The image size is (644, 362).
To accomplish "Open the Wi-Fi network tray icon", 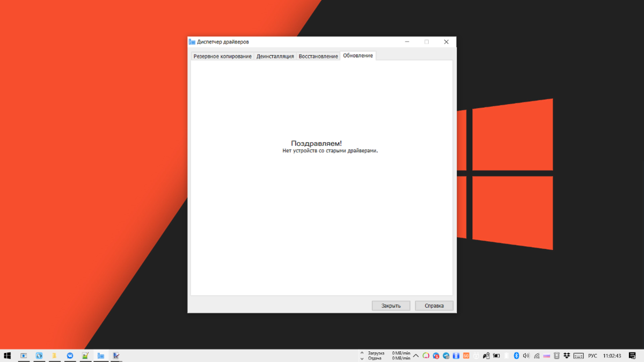I will 537,356.
